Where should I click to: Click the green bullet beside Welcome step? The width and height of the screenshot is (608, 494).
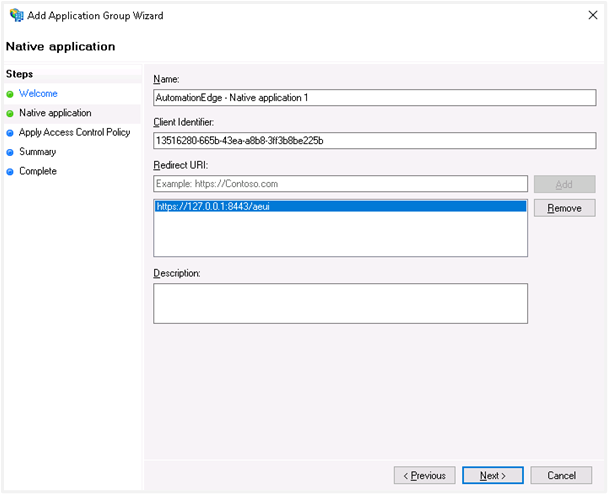point(10,94)
